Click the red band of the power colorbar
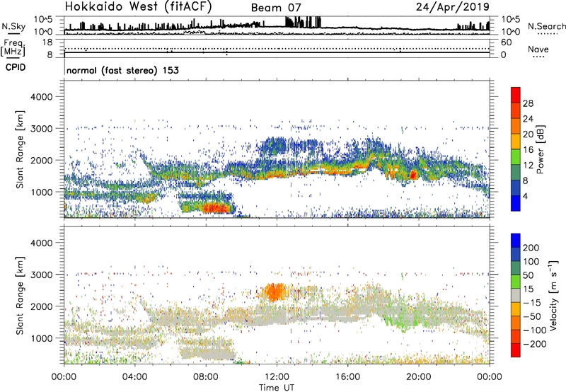The height and width of the screenshot is (392, 566). [516, 95]
